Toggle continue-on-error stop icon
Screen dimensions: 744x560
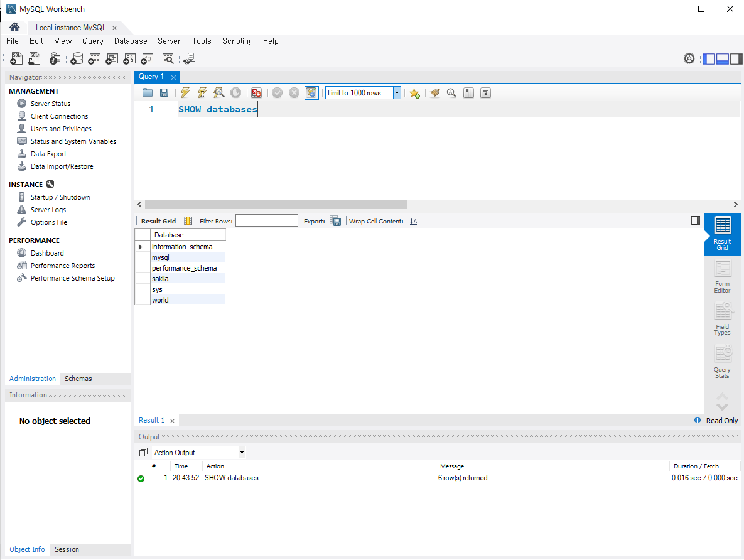coord(257,92)
